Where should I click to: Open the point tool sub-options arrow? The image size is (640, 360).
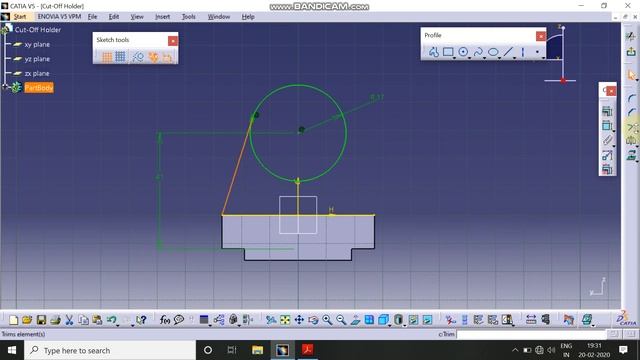pos(543,58)
